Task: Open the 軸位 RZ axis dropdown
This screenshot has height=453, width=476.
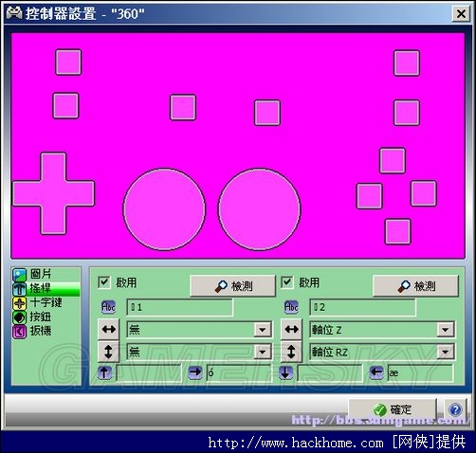Action: 446,352
